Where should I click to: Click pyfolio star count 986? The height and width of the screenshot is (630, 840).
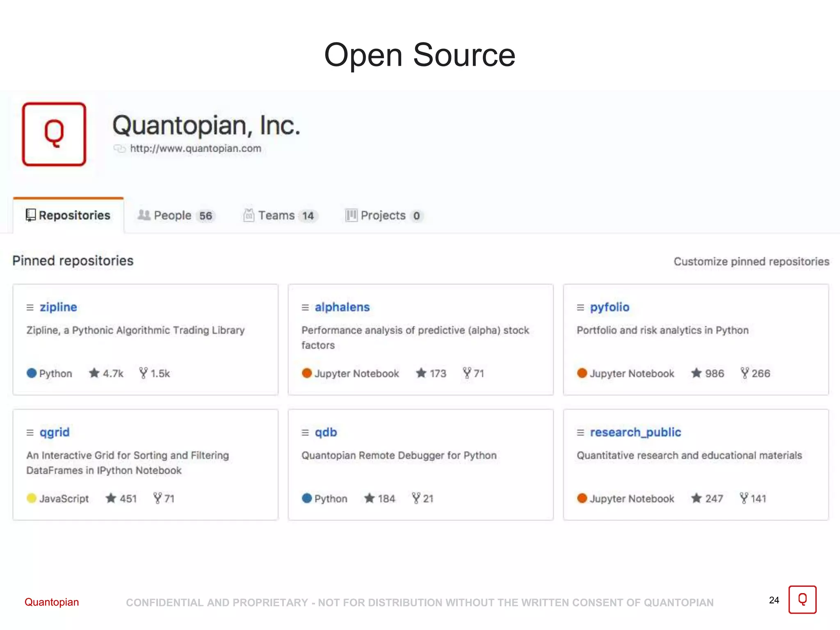pyautogui.click(x=714, y=373)
